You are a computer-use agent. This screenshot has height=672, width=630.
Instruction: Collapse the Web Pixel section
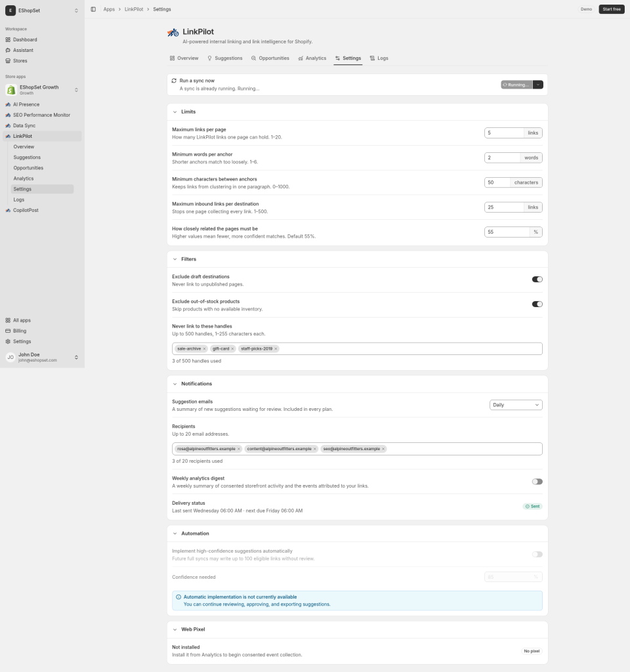coord(175,629)
